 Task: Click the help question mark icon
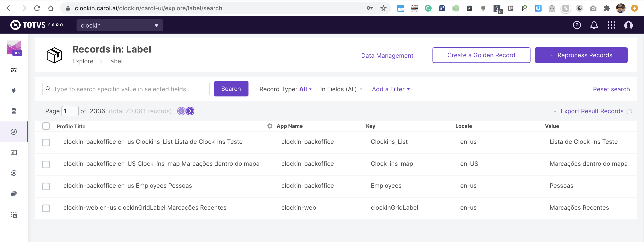coord(577,25)
